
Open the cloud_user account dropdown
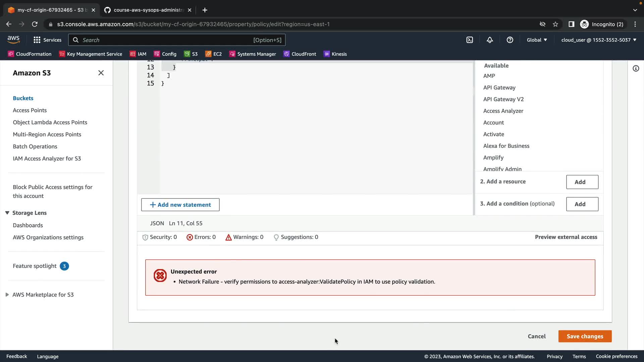pyautogui.click(x=599, y=40)
